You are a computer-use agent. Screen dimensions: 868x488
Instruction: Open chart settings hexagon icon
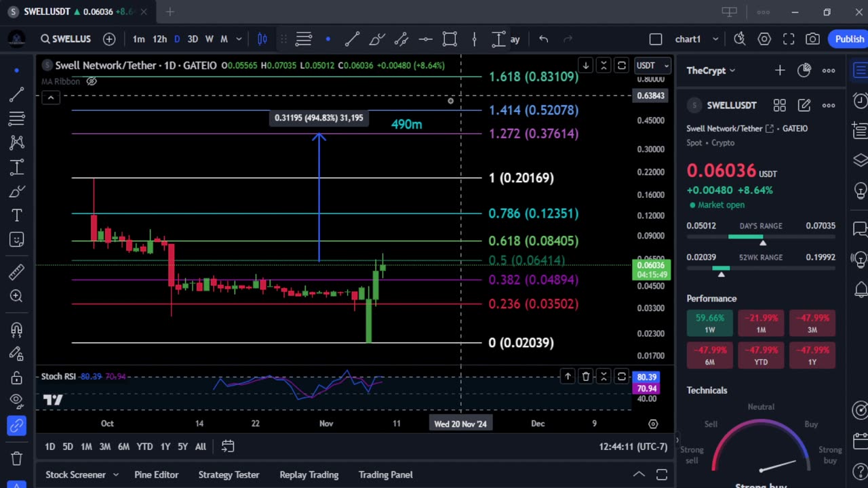(x=764, y=39)
